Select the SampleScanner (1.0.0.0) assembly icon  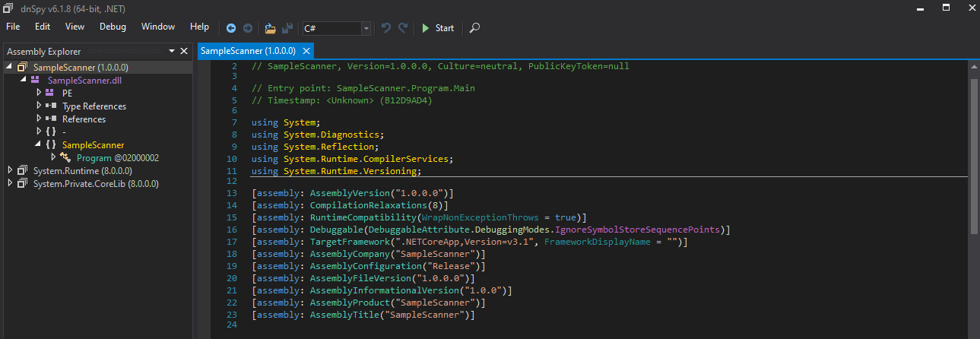[21, 67]
